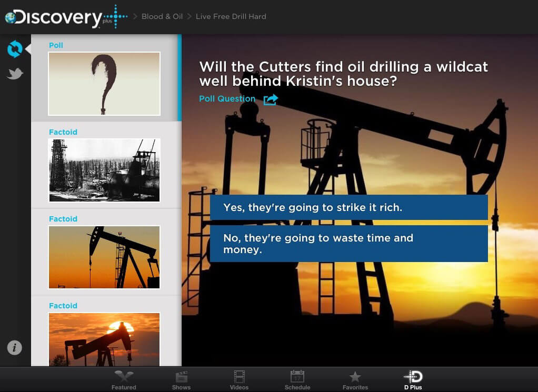
Task: Vote Yes, they're going to strike it rich
Action: click(x=348, y=207)
